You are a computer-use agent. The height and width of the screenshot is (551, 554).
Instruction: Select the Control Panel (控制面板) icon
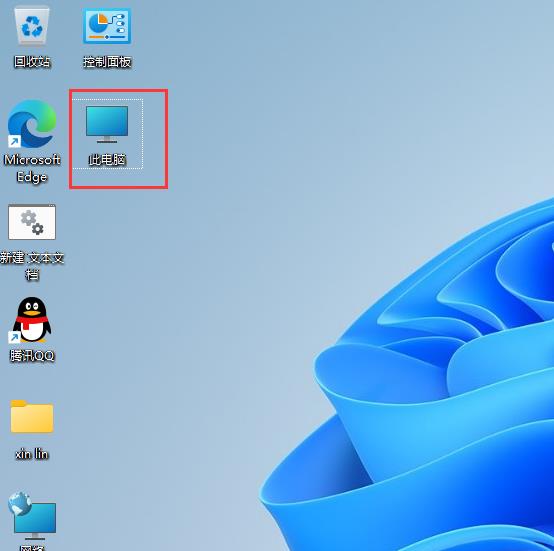pyautogui.click(x=107, y=26)
